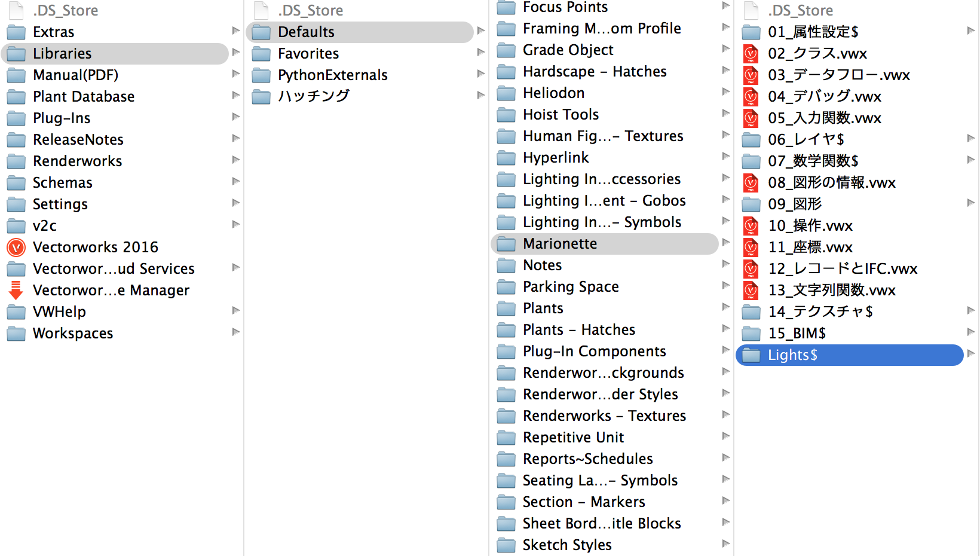Select the 08_図形の情報.vwx file icon
This screenshot has width=980, height=556.
(751, 182)
